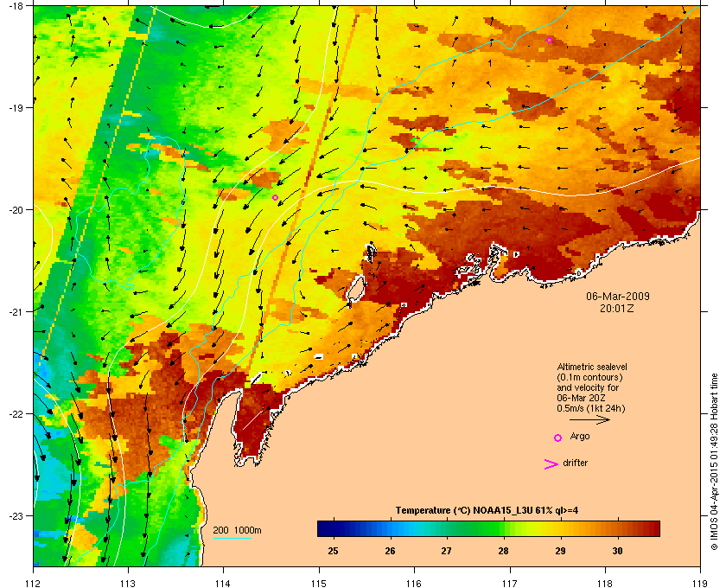726x588 pixels.
Task: Click the Argo legend circle symbol
Action: (x=558, y=438)
